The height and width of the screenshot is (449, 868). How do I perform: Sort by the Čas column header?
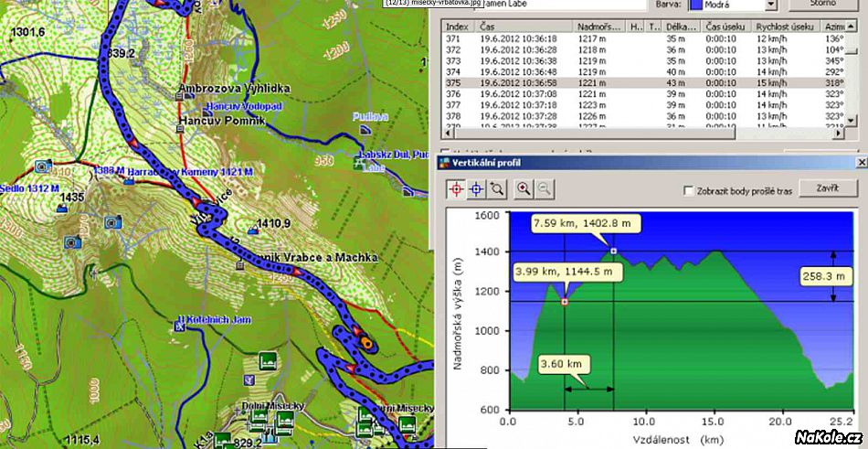coord(524,27)
